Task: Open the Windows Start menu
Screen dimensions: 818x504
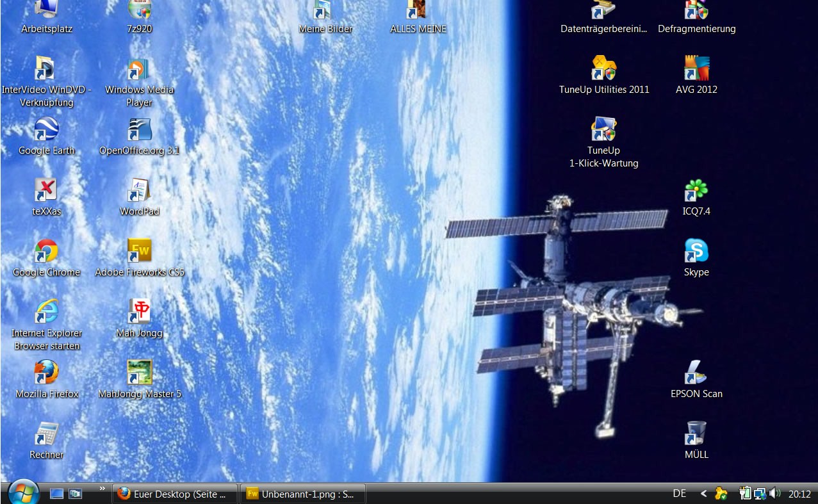Action: point(24,492)
